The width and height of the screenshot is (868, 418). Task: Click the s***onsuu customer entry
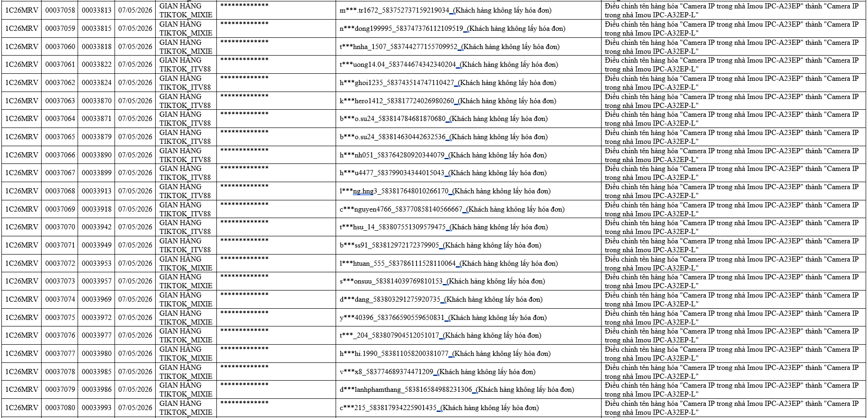pyautogui.click(x=442, y=281)
